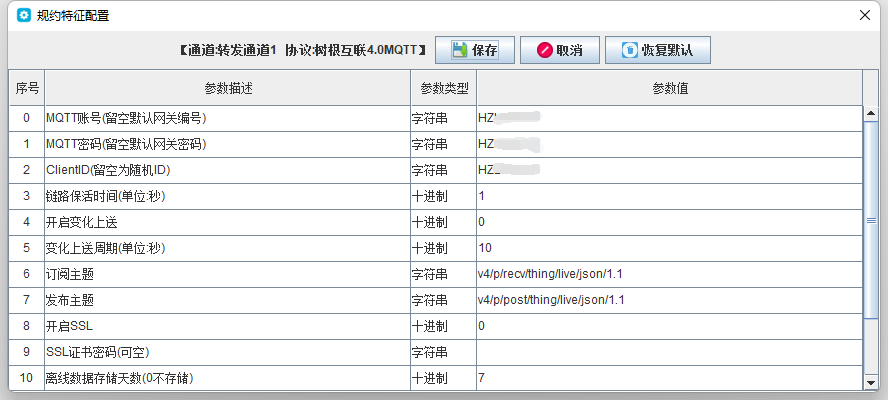The image size is (888, 400).
Task: Select value 0 for 开启变化上送
Action: pos(669,223)
